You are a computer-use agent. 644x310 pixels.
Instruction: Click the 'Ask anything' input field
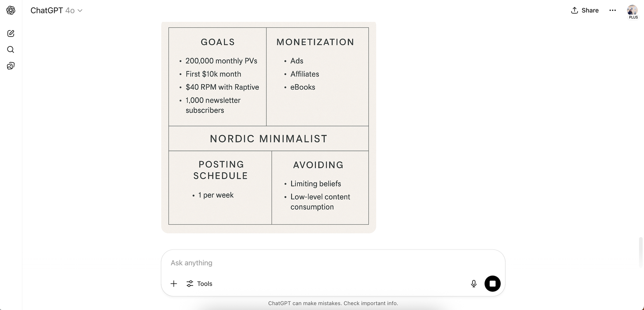pos(273,263)
